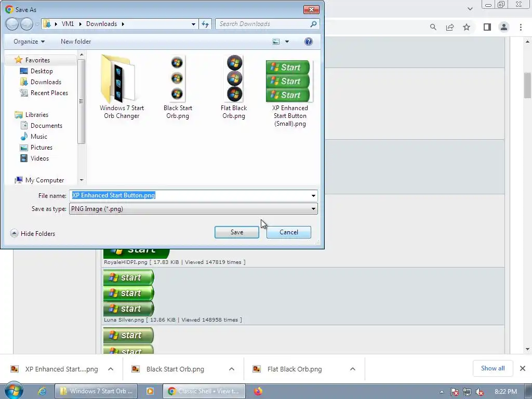Click the Windows Start orb
Viewport: 532px width, 399px height.
pyautogui.click(x=14, y=391)
